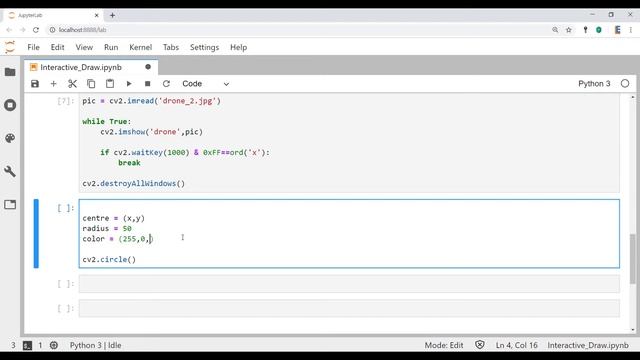
Task: Open the Running Terminals and Kernels panel
Action: point(10,105)
